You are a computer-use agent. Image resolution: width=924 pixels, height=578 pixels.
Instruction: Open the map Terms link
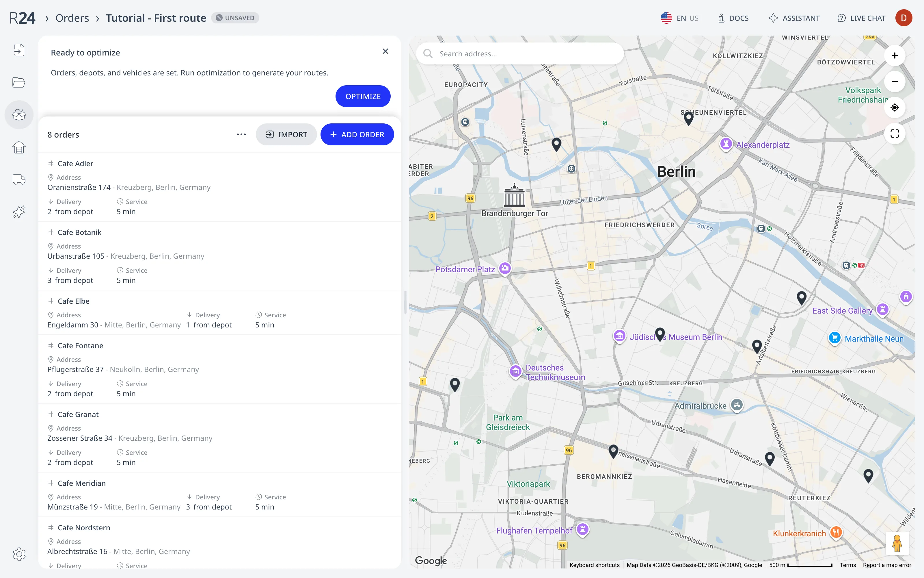tap(848, 565)
